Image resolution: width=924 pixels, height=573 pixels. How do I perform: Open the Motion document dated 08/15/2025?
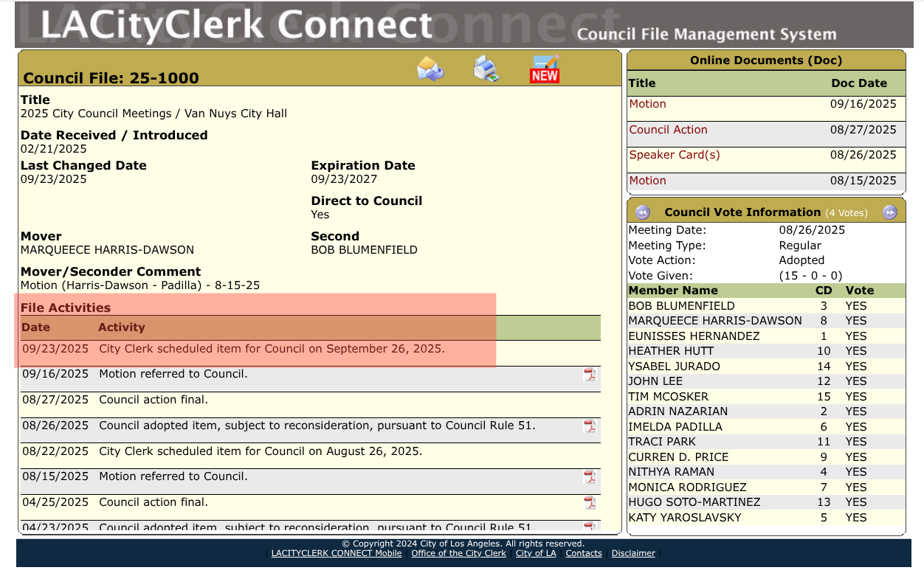(x=647, y=181)
